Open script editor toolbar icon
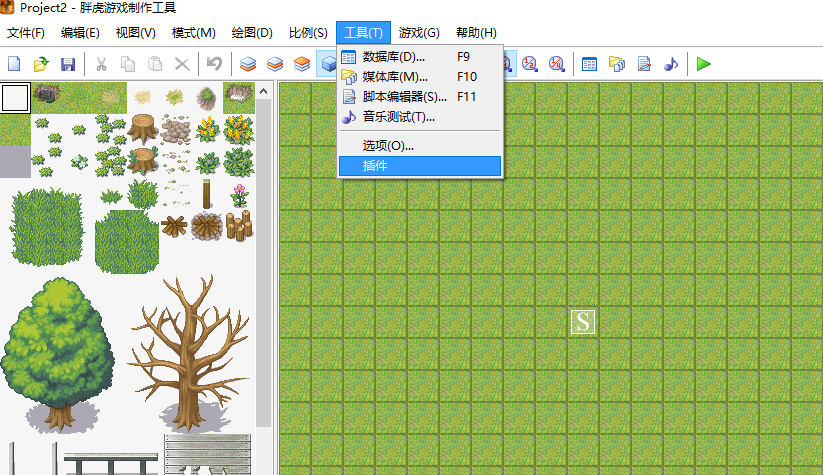The width and height of the screenshot is (823, 475). [x=644, y=64]
